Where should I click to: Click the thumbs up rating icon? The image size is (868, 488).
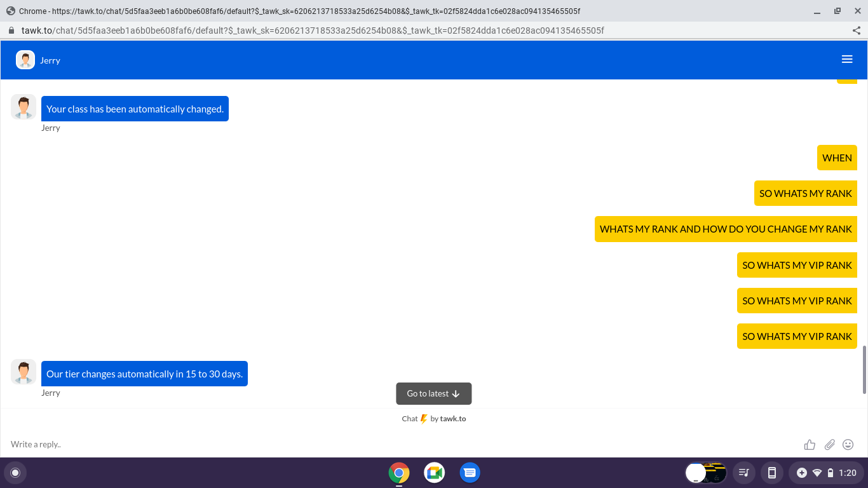tap(810, 445)
